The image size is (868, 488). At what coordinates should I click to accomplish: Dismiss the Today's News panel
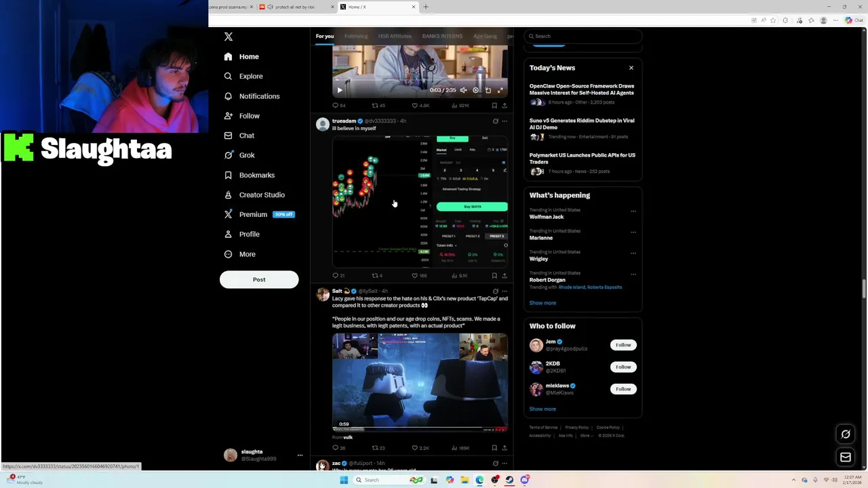[x=631, y=68]
